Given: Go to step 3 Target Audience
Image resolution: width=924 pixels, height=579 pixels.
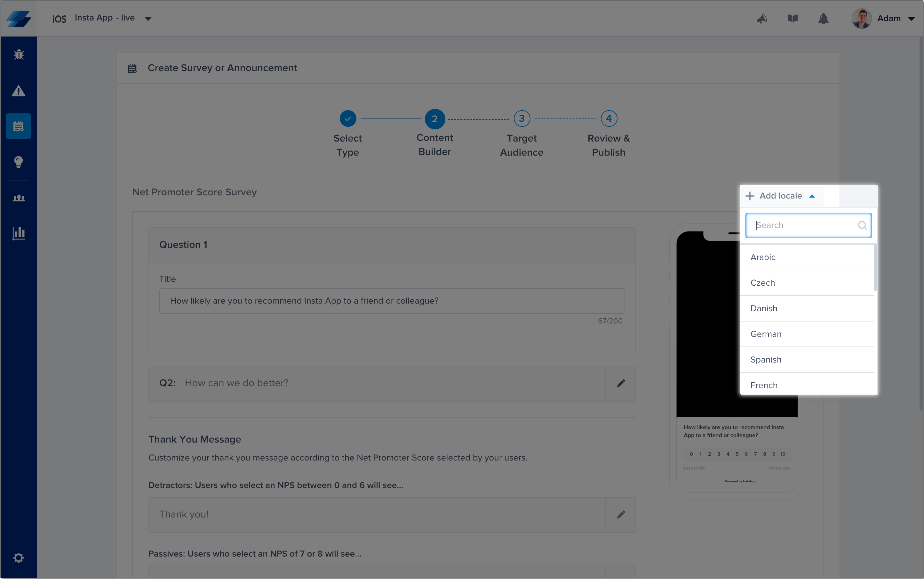Looking at the screenshot, I should tap(522, 119).
